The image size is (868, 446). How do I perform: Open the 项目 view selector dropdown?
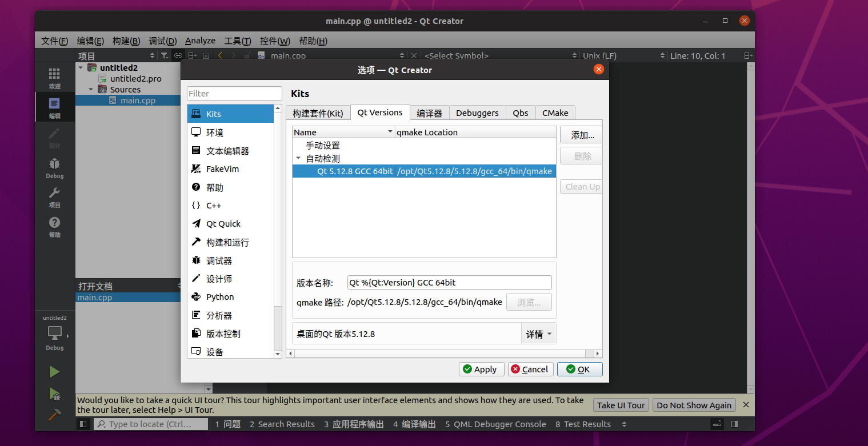(x=117, y=55)
